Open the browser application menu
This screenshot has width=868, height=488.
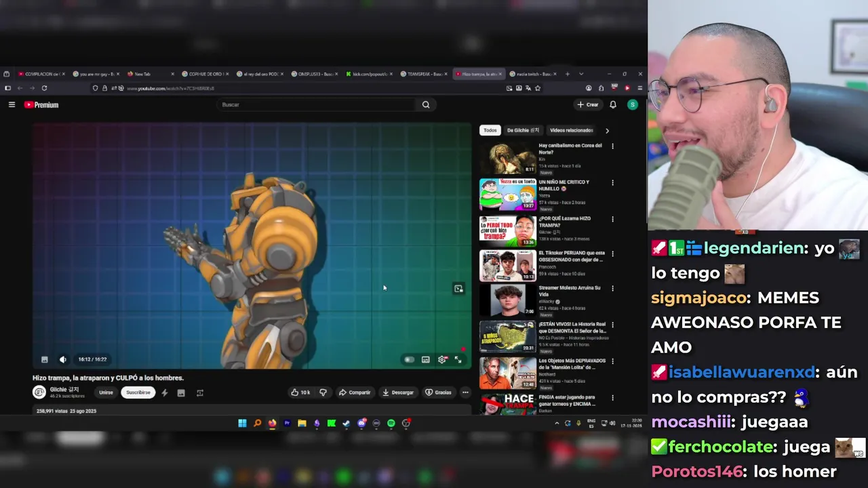(x=639, y=88)
